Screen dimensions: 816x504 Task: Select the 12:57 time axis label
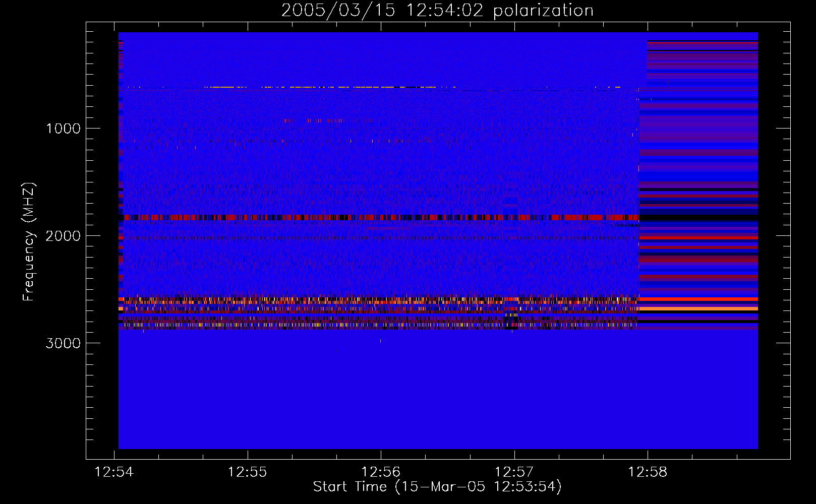[514, 472]
